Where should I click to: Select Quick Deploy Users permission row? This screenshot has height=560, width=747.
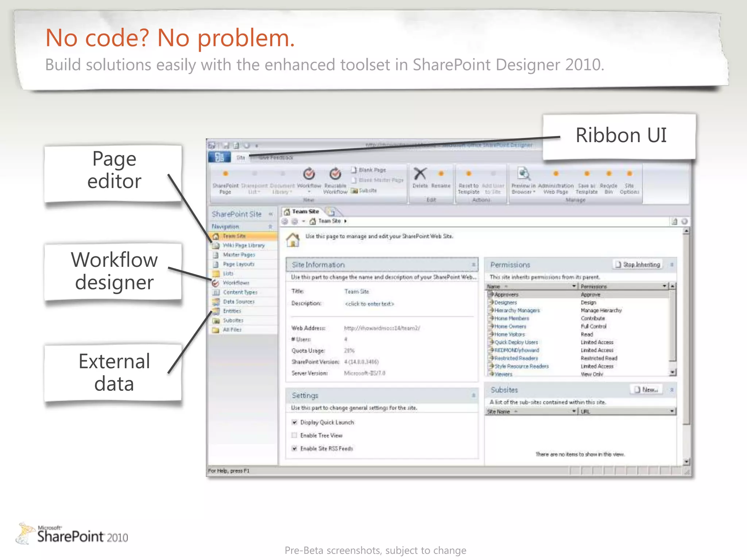point(578,342)
